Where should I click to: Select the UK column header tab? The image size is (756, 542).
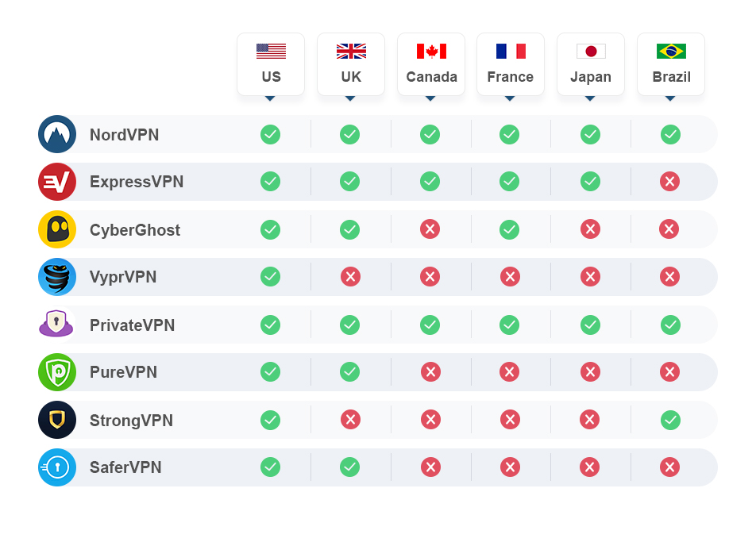[x=351, y=64]
